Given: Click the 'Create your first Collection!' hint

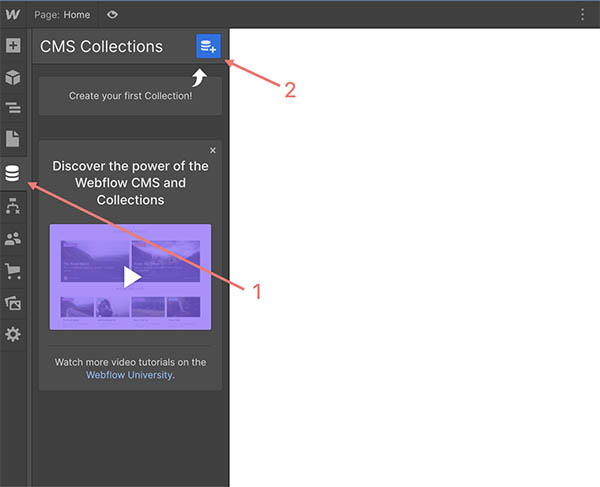Looking at the screenshot, I should click(x=130, y=96).
